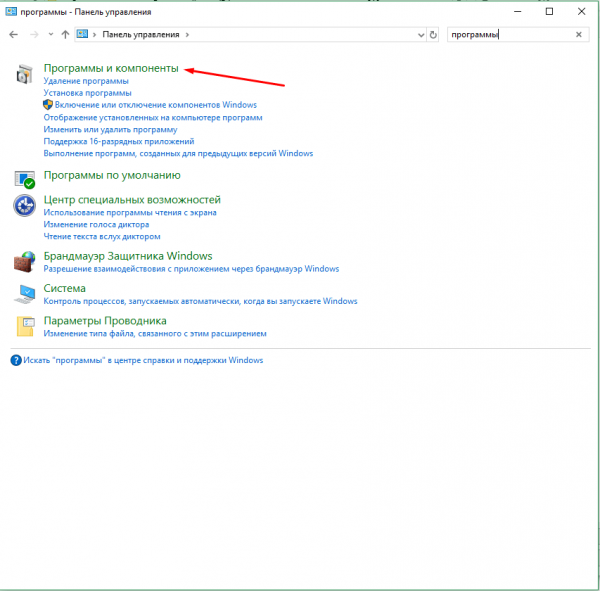Click Контроль процессов, запускаемых автоматически link
Image resolution: width=600 pixels, height=591 pixels.
200,301
